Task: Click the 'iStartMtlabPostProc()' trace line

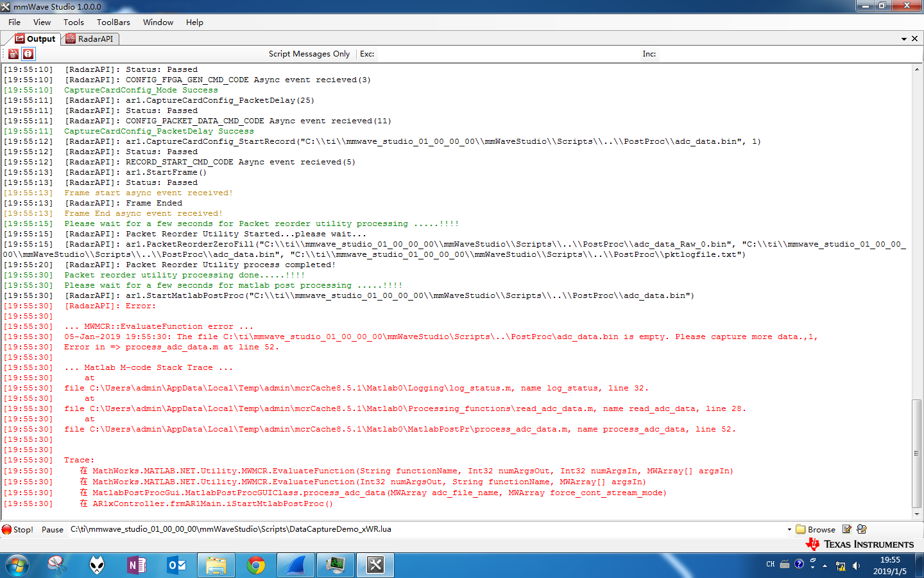Action: [207, 504]
